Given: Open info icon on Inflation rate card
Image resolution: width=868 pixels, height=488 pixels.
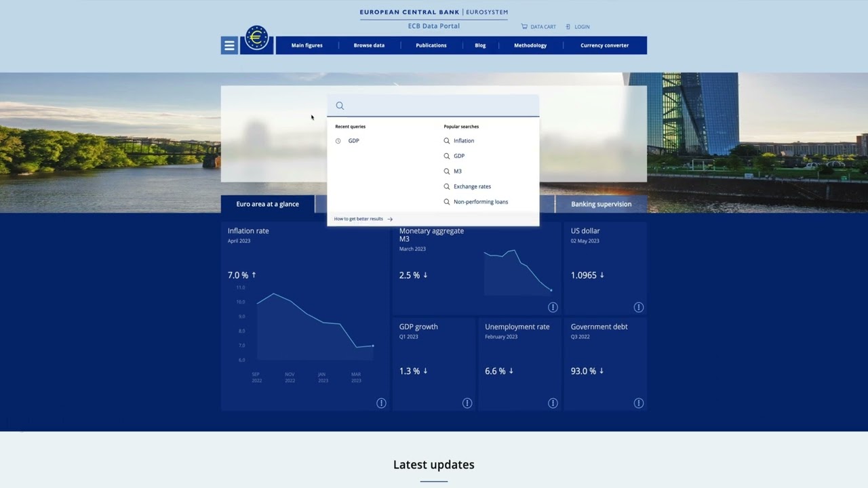Looking at the screenshot, I should pyautogui.click(x=381, y=403).
